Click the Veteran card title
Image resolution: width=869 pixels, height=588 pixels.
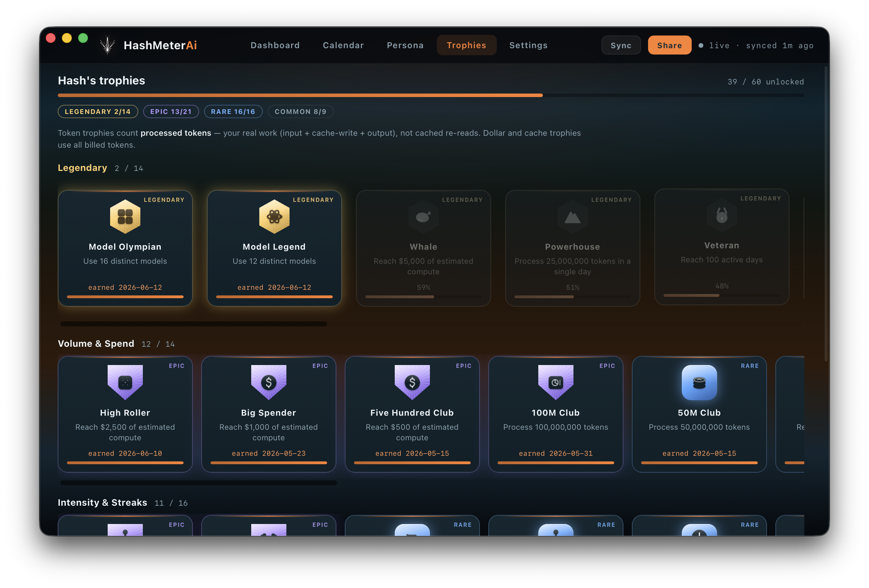[x=722, y=245]
